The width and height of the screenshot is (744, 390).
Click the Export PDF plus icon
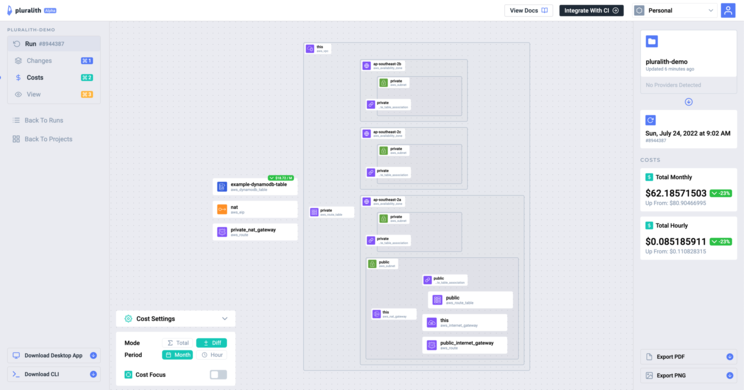pyautogui.click(x=730, y=357)
